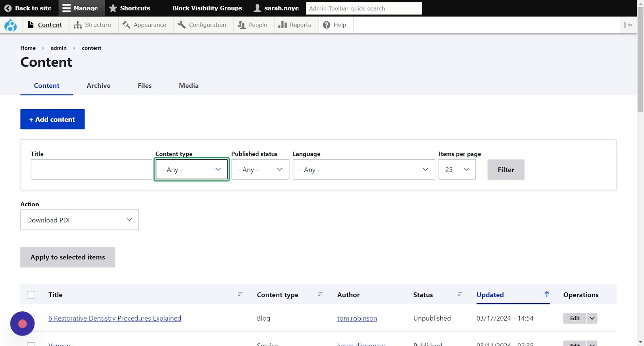The height and width of the screenshot is (346, 644).
Task: Click the purple floating record button
Action: pos(23,323)
